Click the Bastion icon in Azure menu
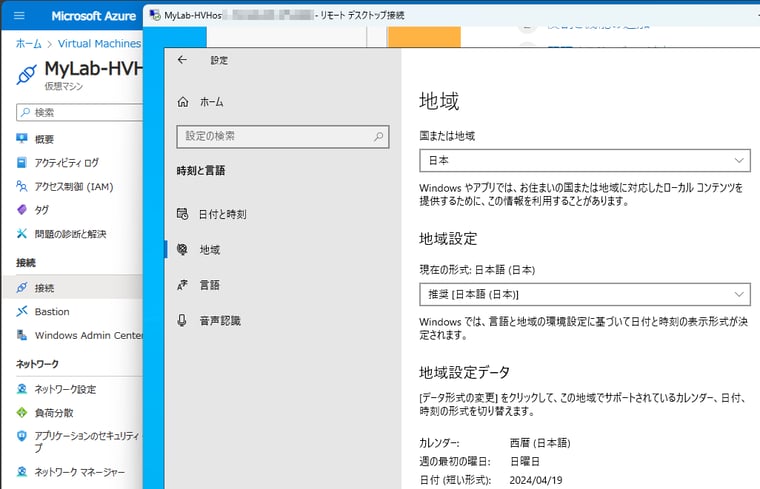This screenshot has height=489, width=760. tap(22, 311)
